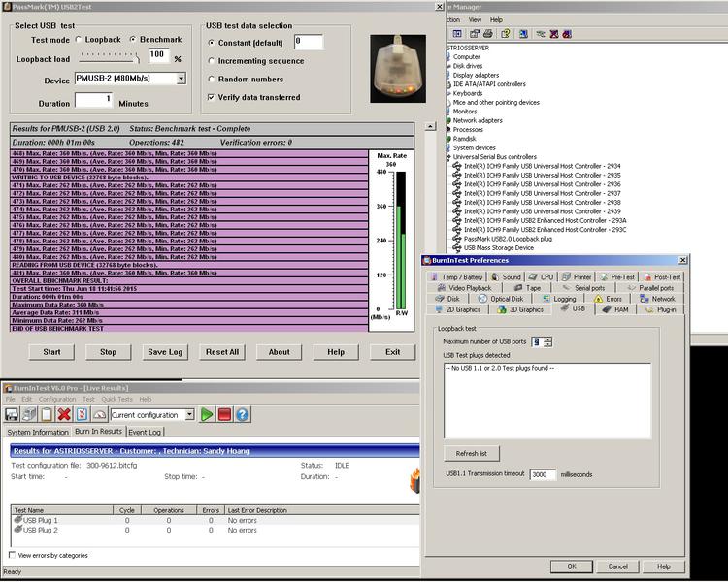This screenshot has width=728, height=582.
Task: Click the clipboard copy icon in BurnInTest toolbar
Action: point(47,414)
